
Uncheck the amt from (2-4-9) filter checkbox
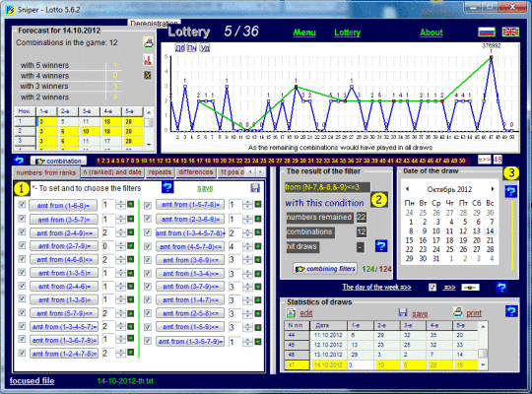coord(22,231)
